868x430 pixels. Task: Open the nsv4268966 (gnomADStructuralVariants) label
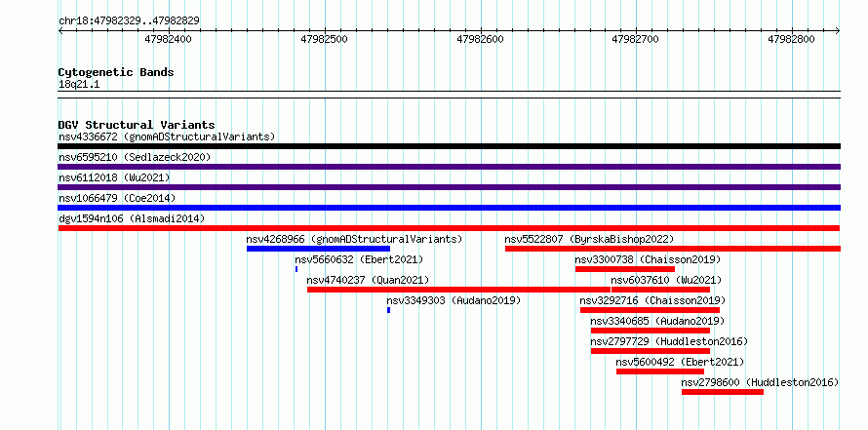tap(354, 239)
